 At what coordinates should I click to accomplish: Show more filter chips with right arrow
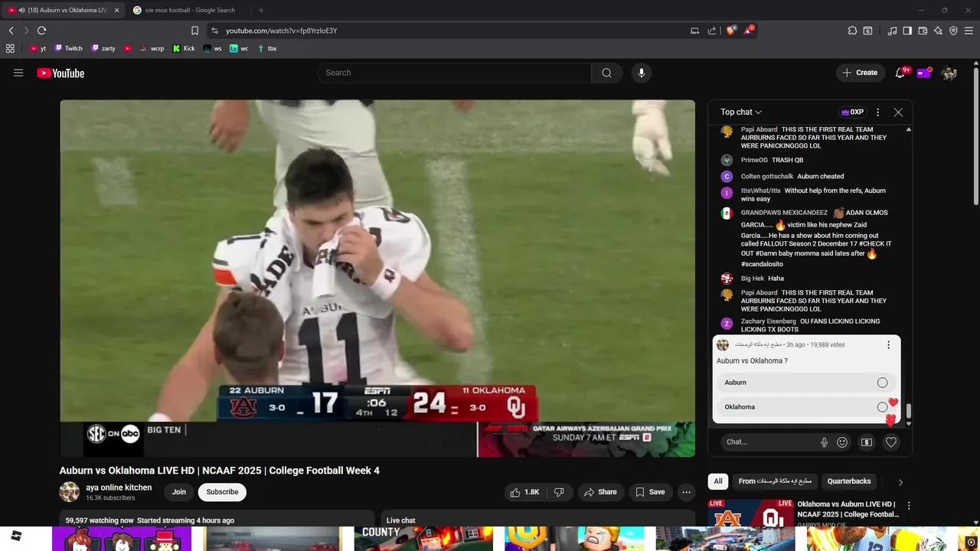900,482
